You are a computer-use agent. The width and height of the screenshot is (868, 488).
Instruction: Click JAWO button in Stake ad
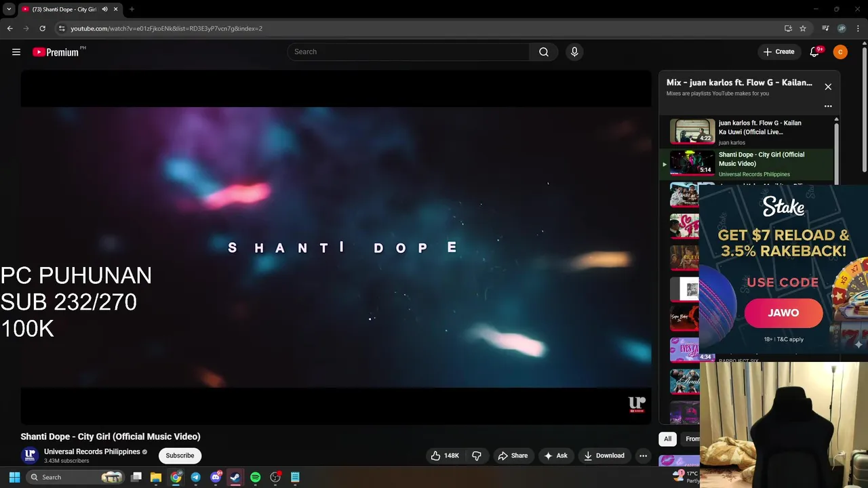[783, 313]
